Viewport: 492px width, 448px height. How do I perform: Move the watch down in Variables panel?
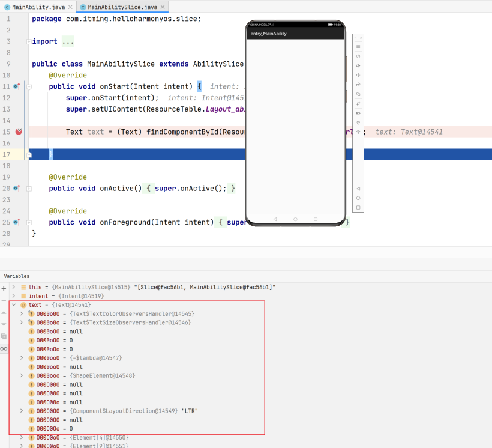point(4,324)
